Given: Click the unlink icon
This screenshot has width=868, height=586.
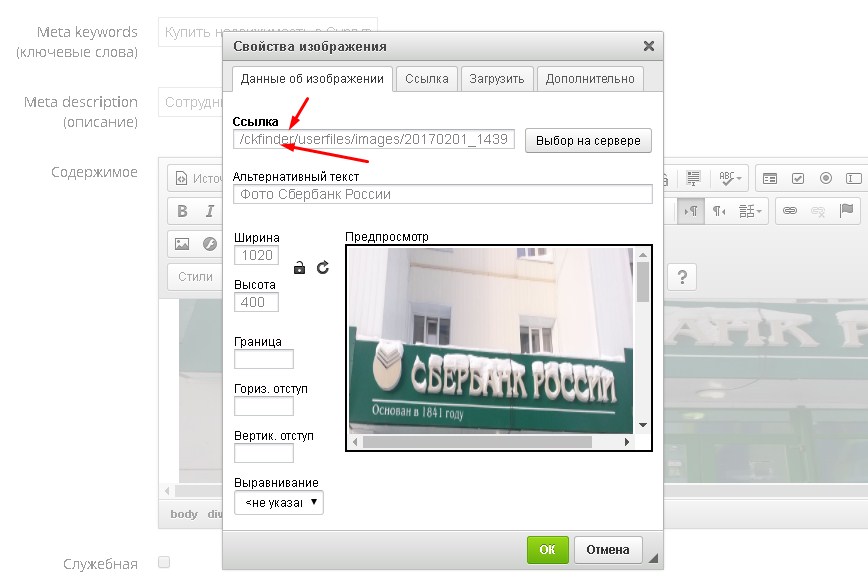Looking at the screenshot, I should pyautogui.click(x=818, y=211).
